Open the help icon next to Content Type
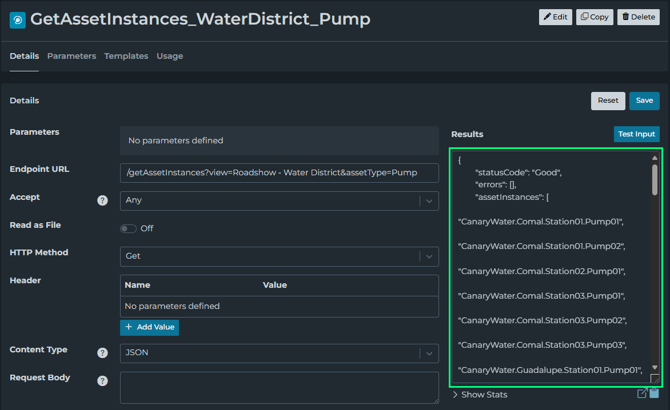 (103, 353)
